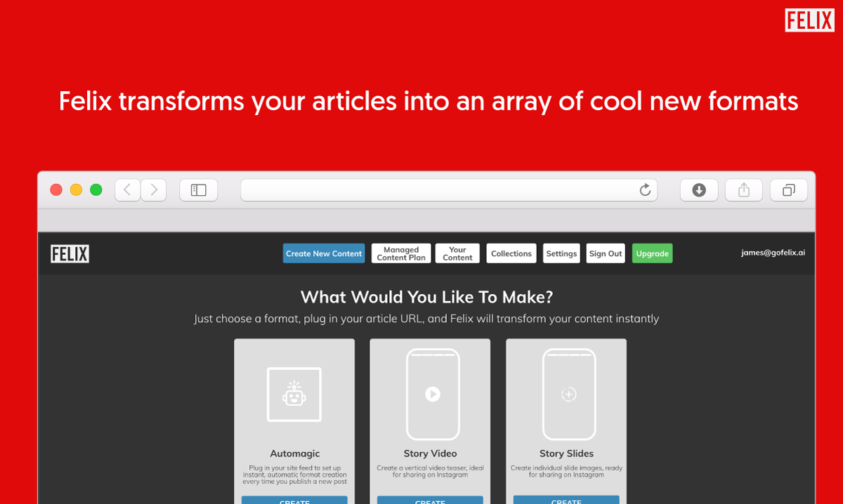Click the Story Slides card title
This screenshot has height=504, width=843.
tap(566, 453)
